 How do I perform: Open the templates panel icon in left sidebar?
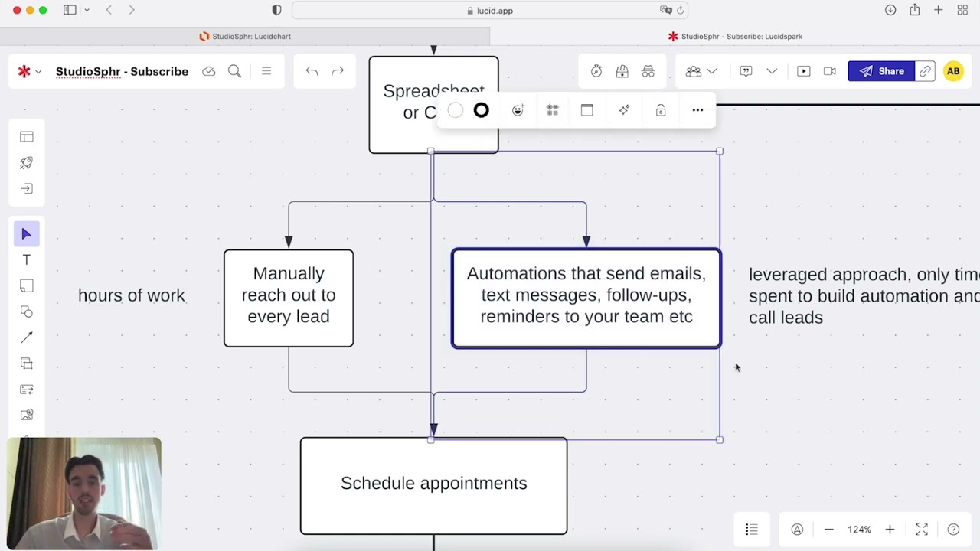27,137
